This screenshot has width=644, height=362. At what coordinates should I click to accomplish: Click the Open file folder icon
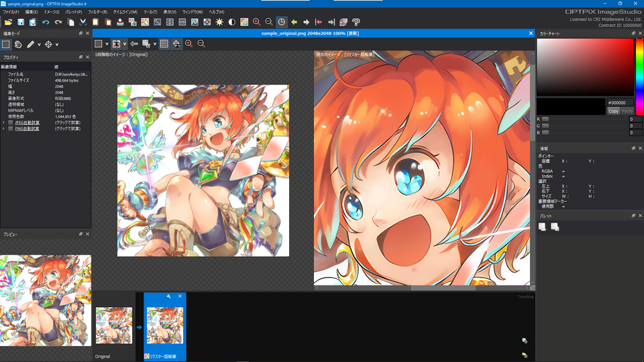pyautogui.click(x=8, y=22)
